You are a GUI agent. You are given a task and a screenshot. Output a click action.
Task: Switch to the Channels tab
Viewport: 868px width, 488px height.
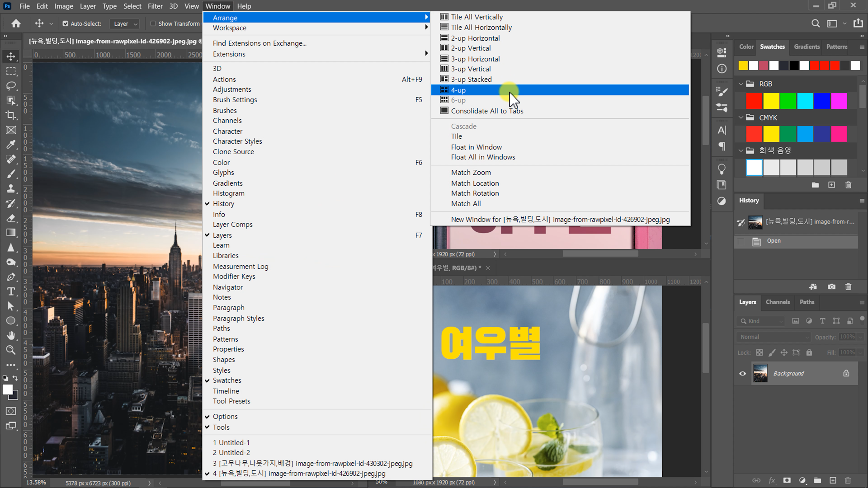point(778,302)
